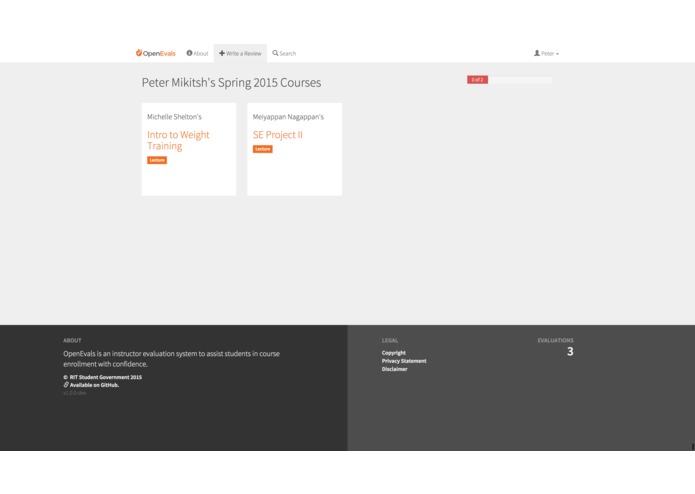Click the v1.0.0-dev version text
The height and width of the screenshot is (494, 695).
74,393
